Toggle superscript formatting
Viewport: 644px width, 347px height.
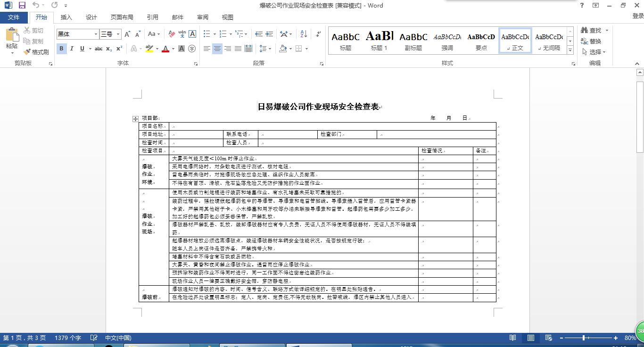coord(119,49)
